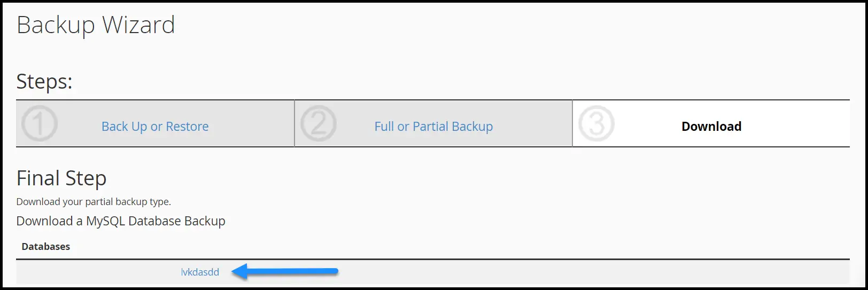Click the word 'Restore' in step one

[187, 127]
